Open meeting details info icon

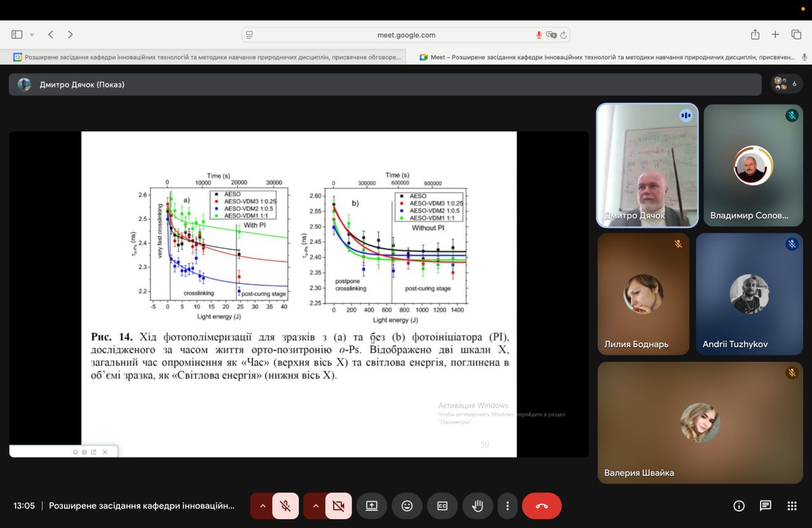tap(738, 506)
